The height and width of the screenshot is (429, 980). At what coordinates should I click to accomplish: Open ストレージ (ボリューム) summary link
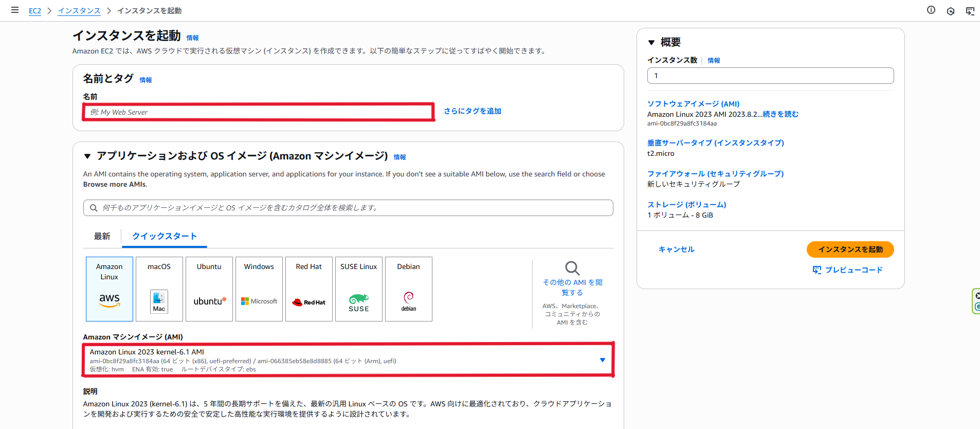(x=687, y=205)
